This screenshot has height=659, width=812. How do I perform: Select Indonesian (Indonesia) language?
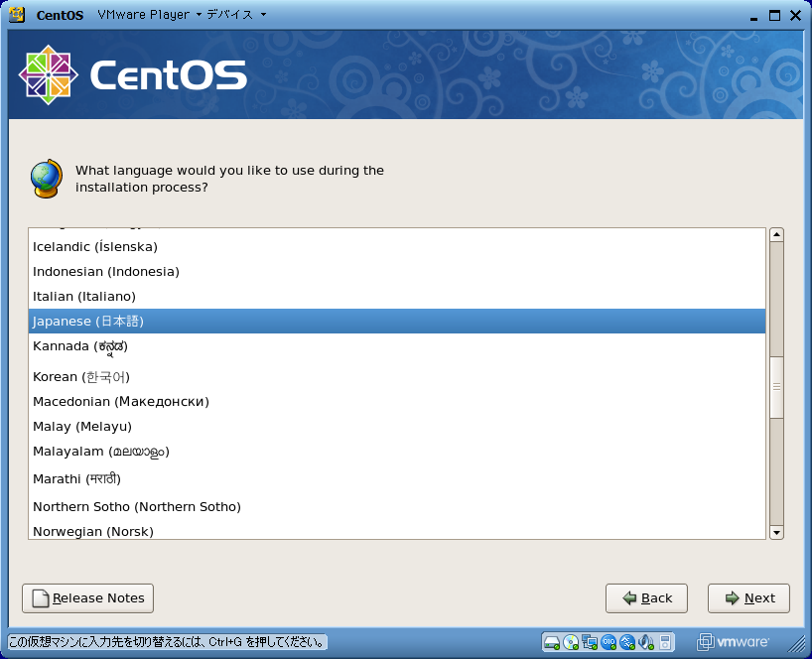[397, 272]
